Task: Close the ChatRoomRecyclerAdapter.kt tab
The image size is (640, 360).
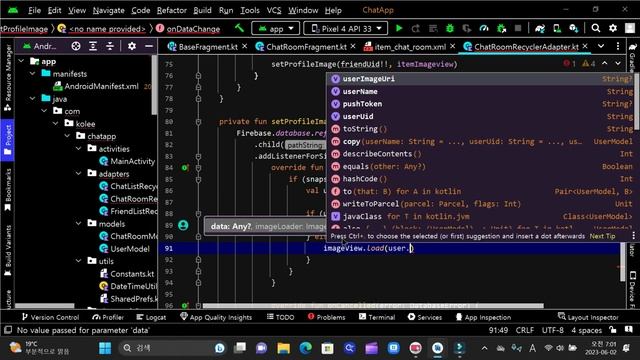Action: (585, 46)
